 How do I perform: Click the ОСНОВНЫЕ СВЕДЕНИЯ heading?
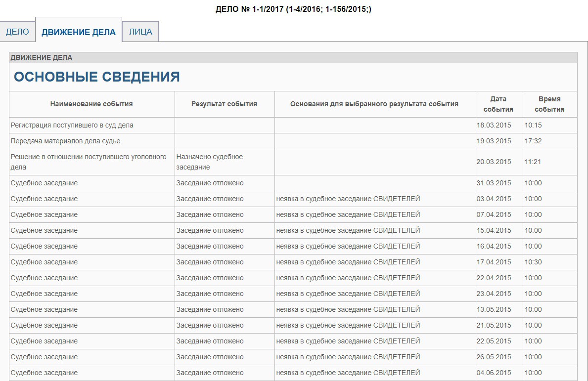coord(97,77)
